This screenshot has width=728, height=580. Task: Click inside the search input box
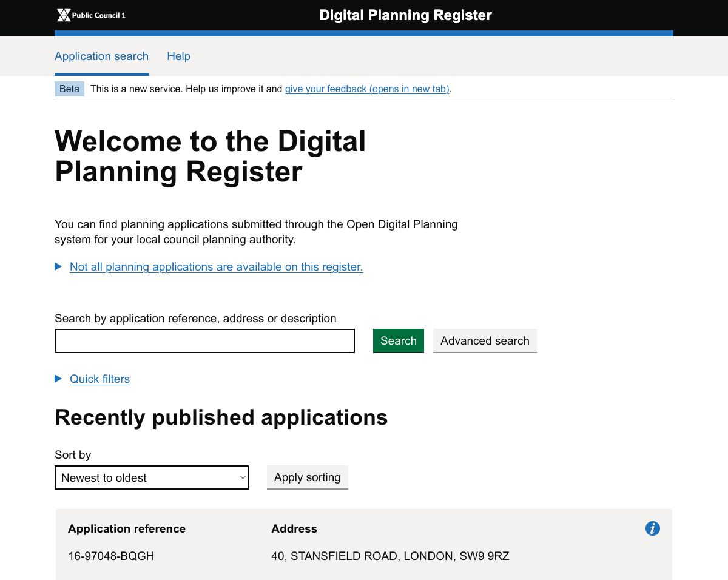pos(204,340)
